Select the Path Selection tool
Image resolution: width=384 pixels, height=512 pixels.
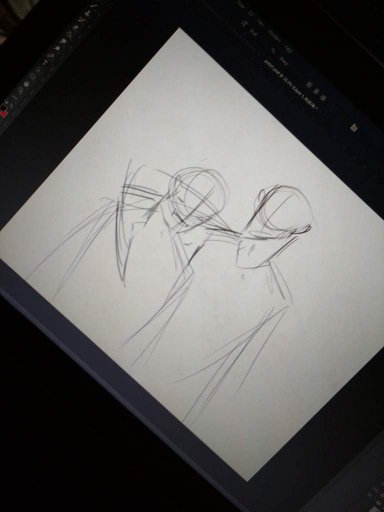point(39,70)
